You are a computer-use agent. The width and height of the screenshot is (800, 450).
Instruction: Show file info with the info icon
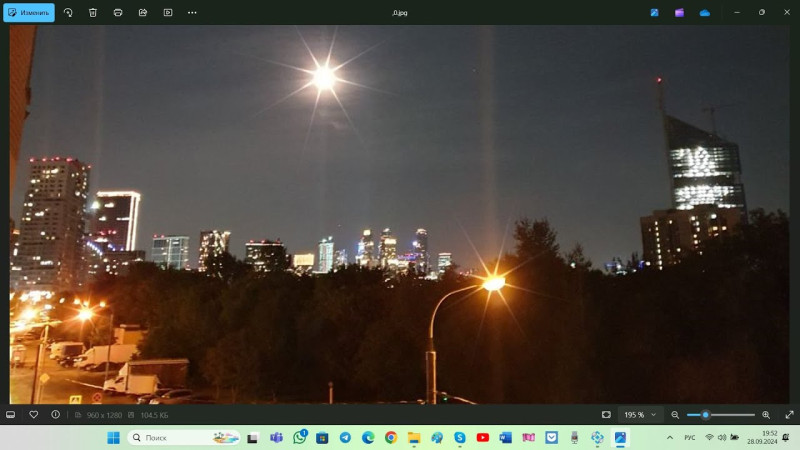click(x=55, y=414)
